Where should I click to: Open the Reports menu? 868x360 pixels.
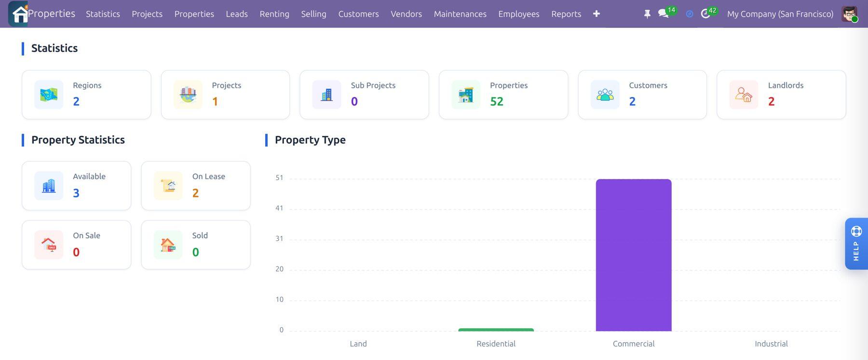(x=566, y=14)
